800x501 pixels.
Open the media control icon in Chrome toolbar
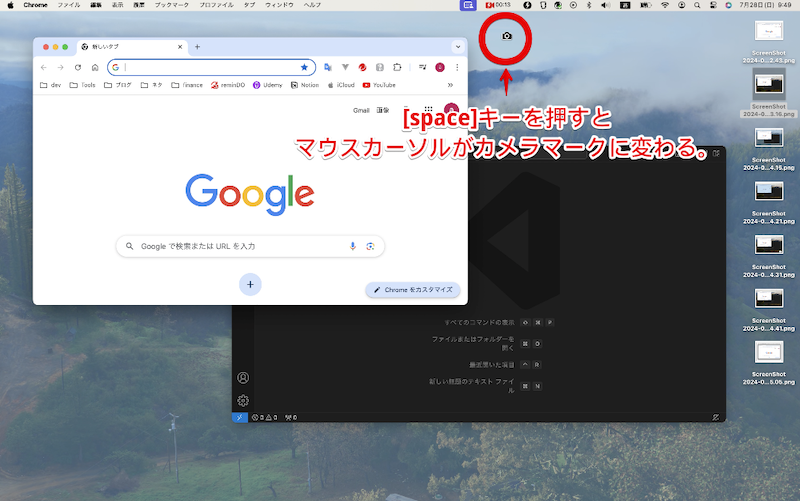pyautogui.click(x=422, y=67)
